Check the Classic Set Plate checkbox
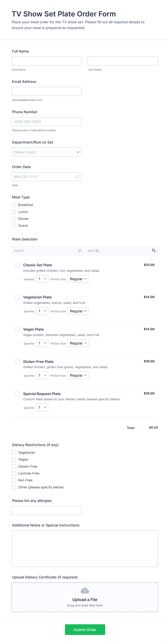 click(18, 265)
